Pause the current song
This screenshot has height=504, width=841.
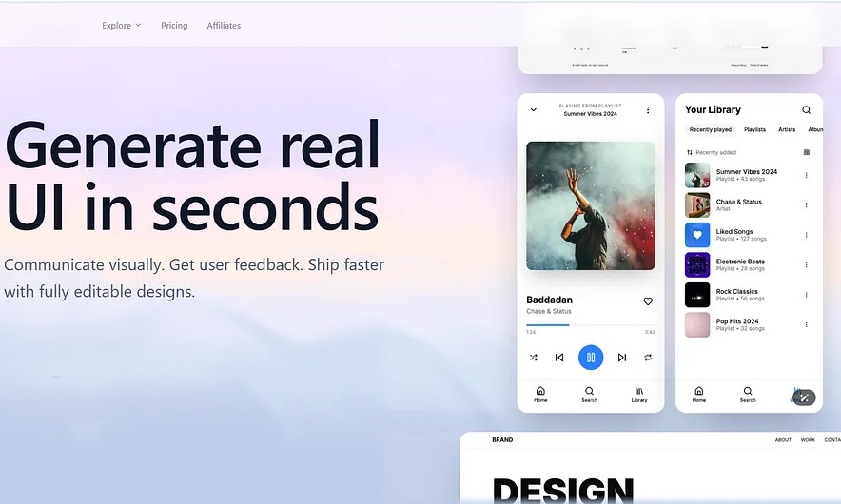coord(591,358)
